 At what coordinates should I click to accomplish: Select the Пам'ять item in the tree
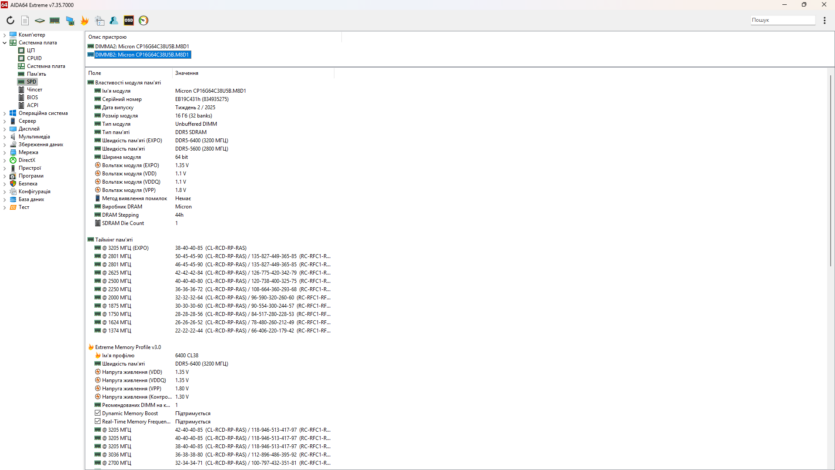36,74
